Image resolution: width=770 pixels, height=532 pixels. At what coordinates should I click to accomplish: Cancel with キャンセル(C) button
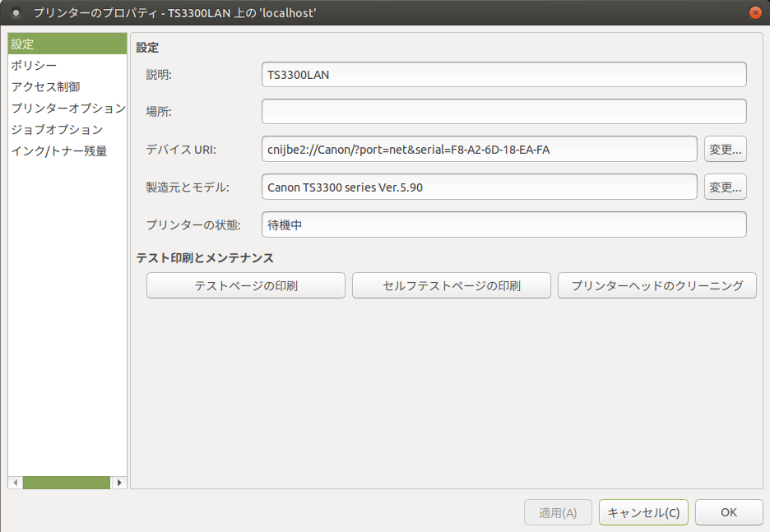click(x=643, y=512)
